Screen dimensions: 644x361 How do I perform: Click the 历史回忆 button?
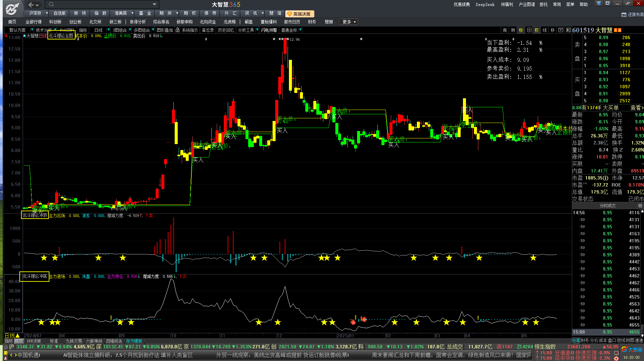pos(226,30)
